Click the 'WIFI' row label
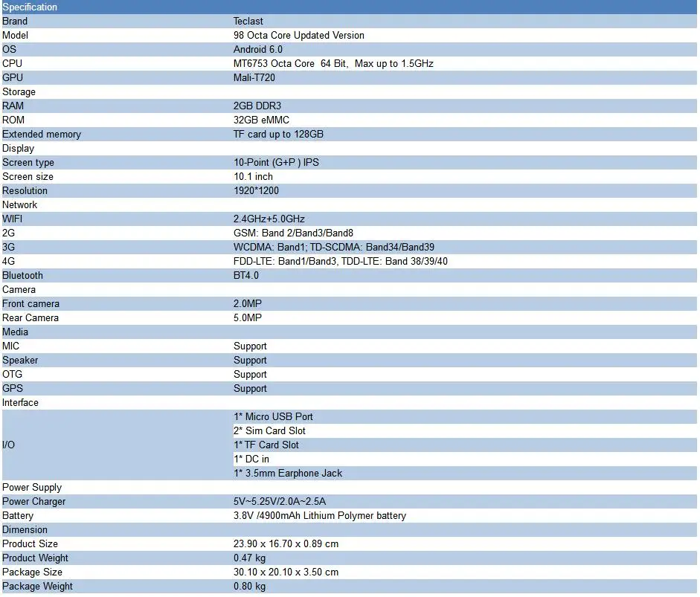700x597 pixels. point(12,219)
